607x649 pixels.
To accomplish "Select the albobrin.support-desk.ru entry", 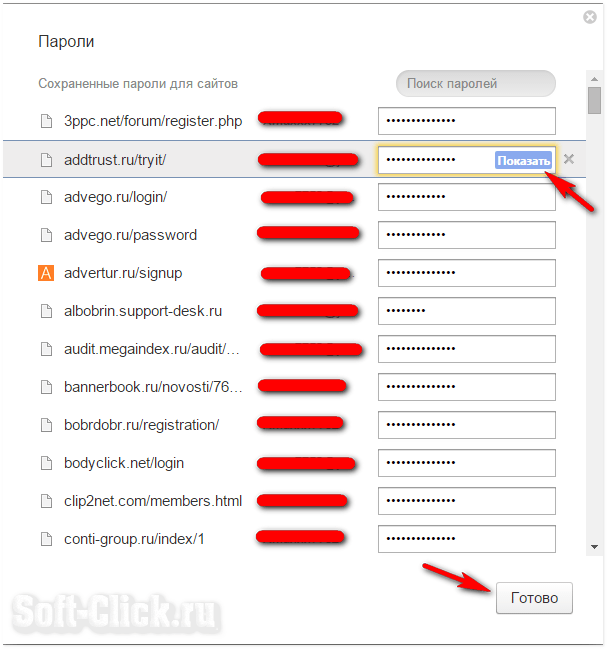I will [143, 311].
